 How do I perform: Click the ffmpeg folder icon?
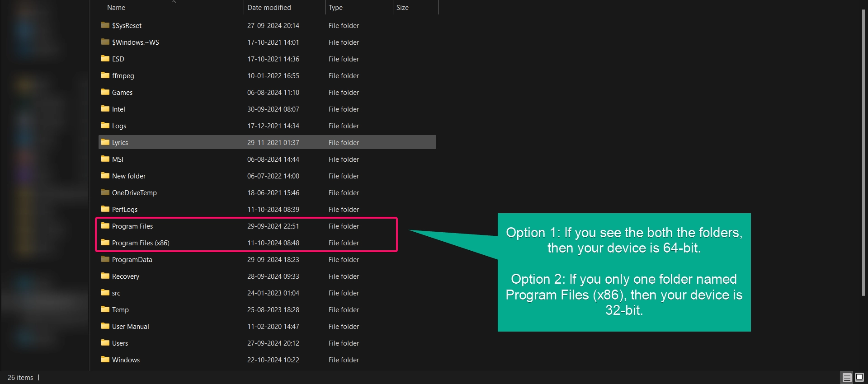tap(105, 75)
